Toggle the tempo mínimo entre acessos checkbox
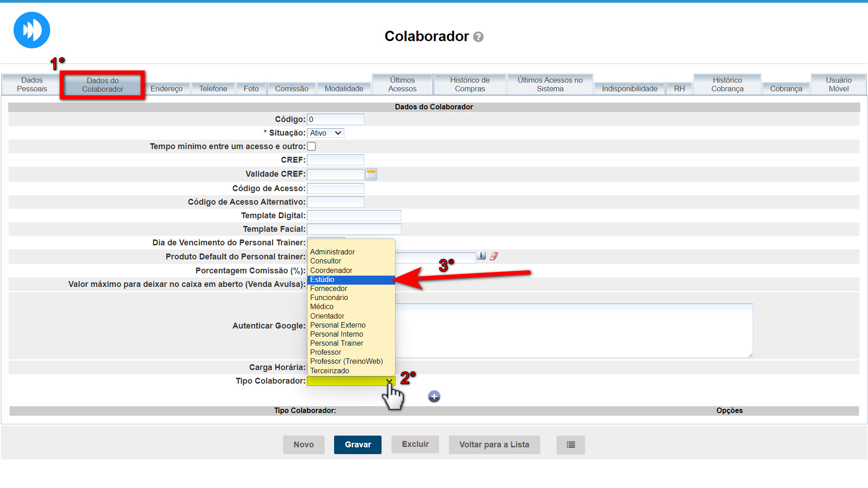The image size is (868, 488). click(x=311, y=146)
